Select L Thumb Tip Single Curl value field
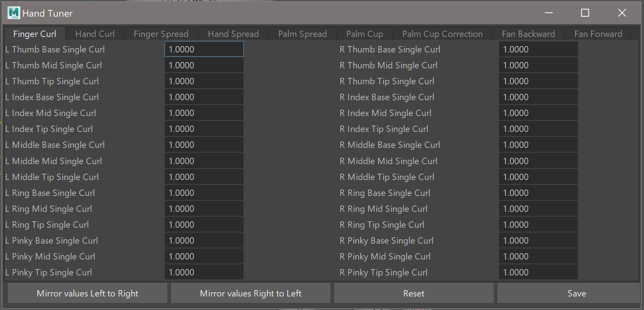The height and width of the screenshot is (310, 644). [204, 81]
